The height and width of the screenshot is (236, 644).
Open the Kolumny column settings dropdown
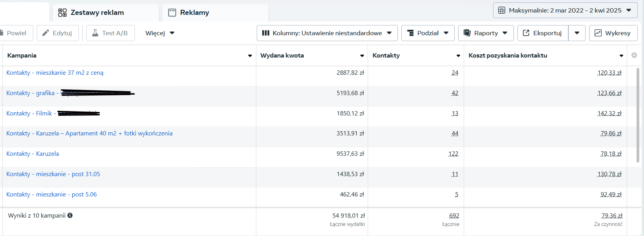tap(327, 33)
